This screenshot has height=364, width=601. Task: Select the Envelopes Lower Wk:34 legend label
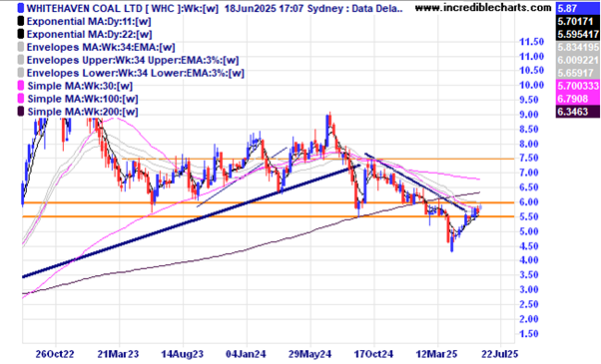click(x=136, y=73)
